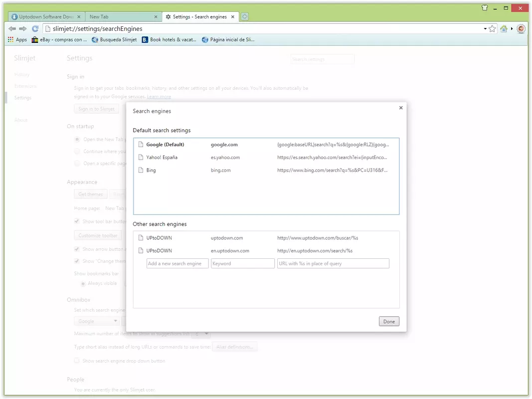Click Learn more link

[x=159, y=97]
